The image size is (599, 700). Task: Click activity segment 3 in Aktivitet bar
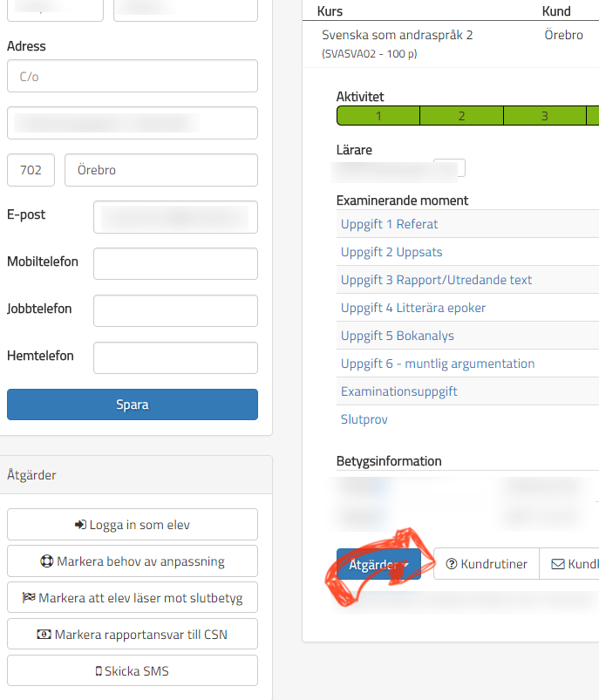[544, 115]
